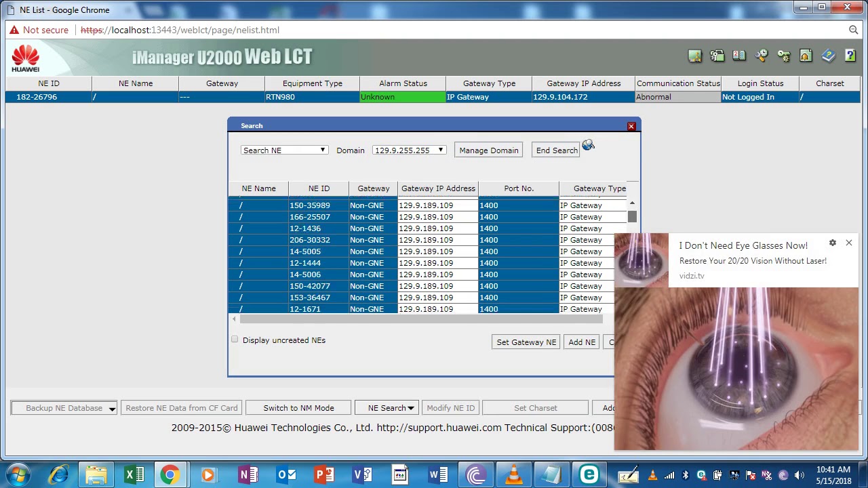868x488 pixels.
Task: Open the topology view icon in header
Action: (x=695, y=56)
